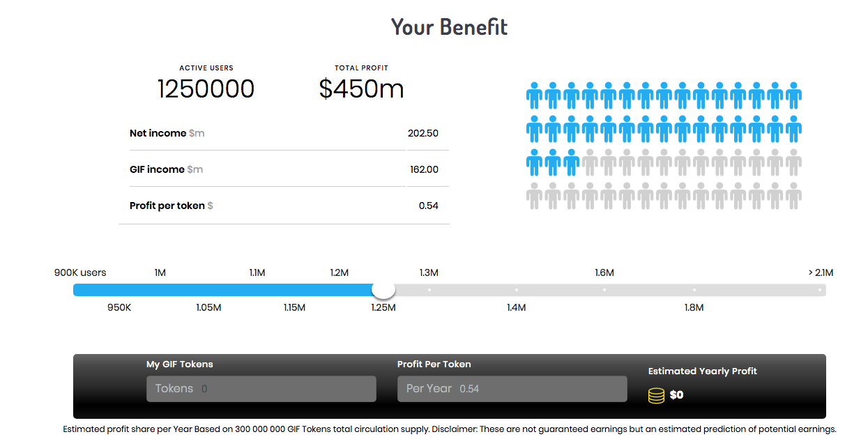The image size is (868, 446).
Task: Set the slider to the 1.6M mark
Action: pos(604,290)
